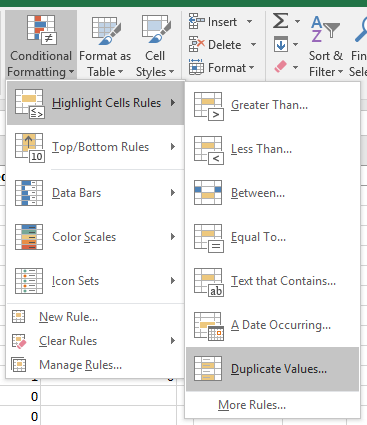Choose Manage Rules... from the menu
Image resolution: width=367 pixels, height=425 pixels.
(x=95, y=365)
